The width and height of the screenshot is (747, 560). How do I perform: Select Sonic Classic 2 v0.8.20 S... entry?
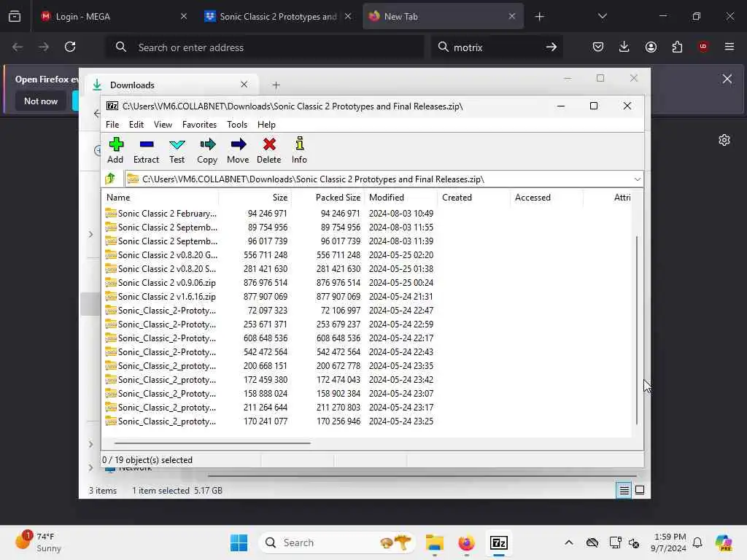tap(269, 268)
